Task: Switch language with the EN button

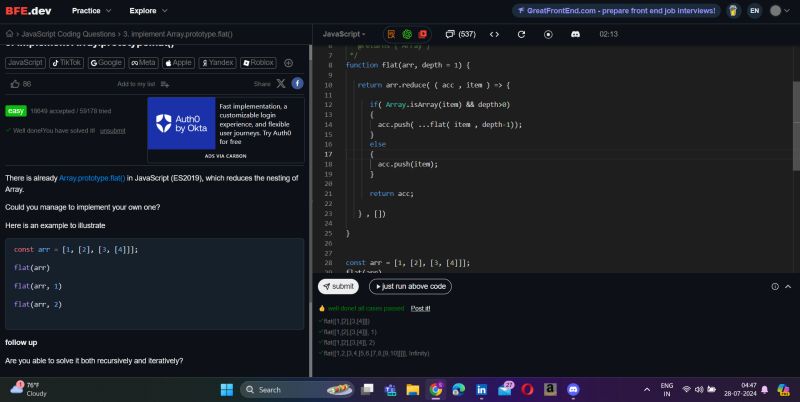Action: tap(754, 11)
